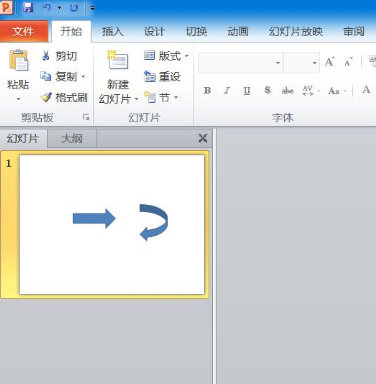Select slide 1 thumbnail
The height and width of the screenshot is (384, 376).
112,224
